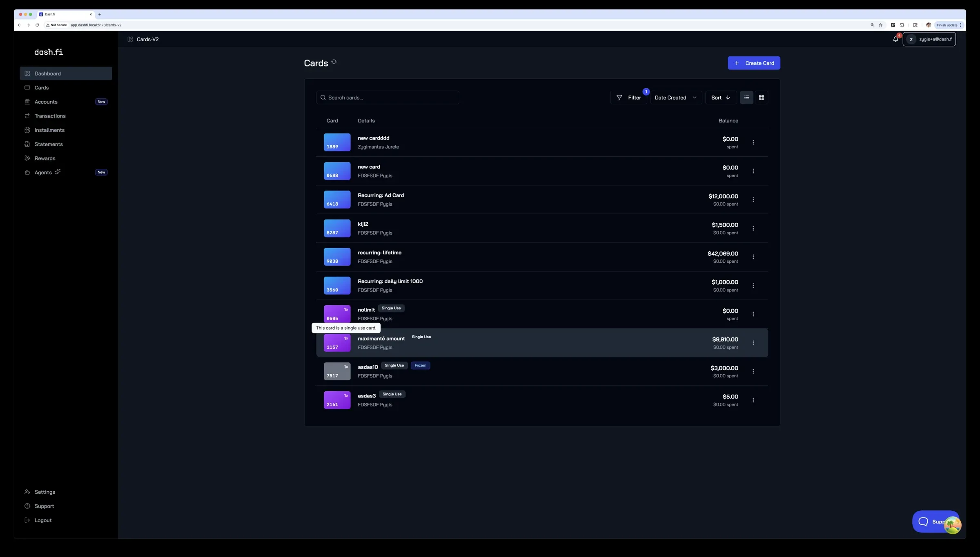Reload the browser page
This screenshot has width=980, height=557.
point(37,25)
